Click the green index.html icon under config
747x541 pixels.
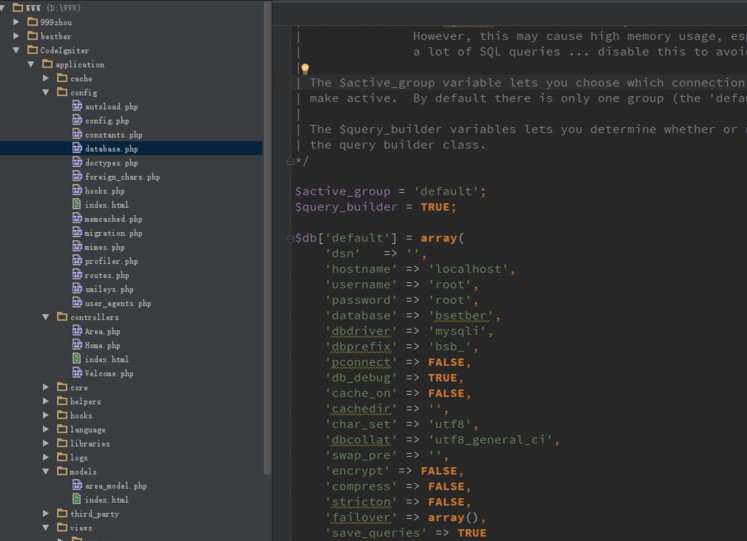tap(77, 204)
